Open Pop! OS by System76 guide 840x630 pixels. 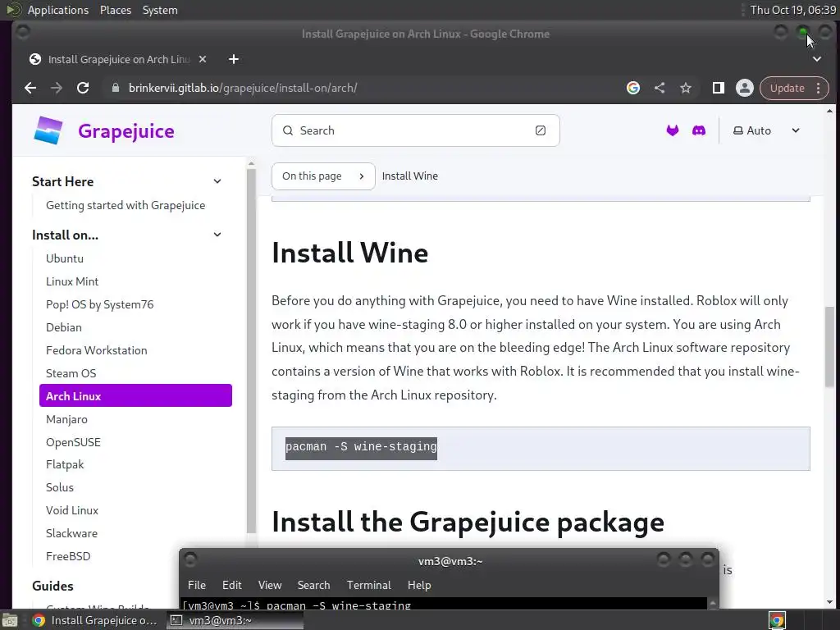99,304
